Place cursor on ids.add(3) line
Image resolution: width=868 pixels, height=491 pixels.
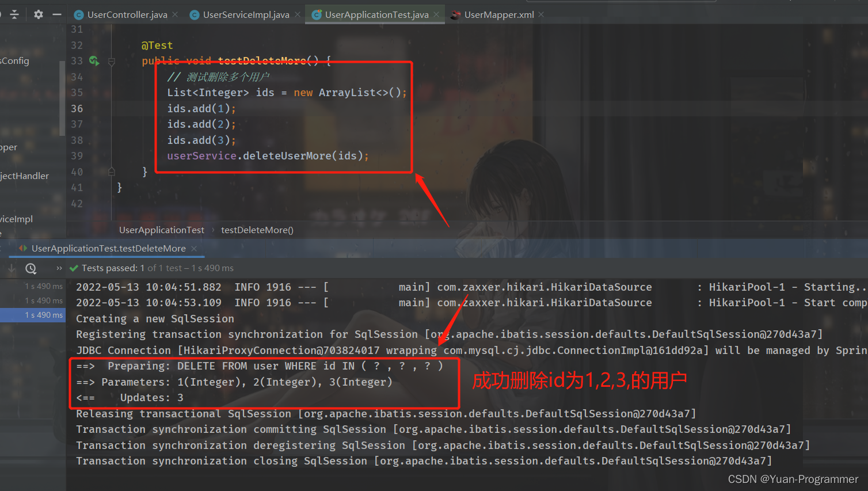pyautogui.click(x=201, y=140)
